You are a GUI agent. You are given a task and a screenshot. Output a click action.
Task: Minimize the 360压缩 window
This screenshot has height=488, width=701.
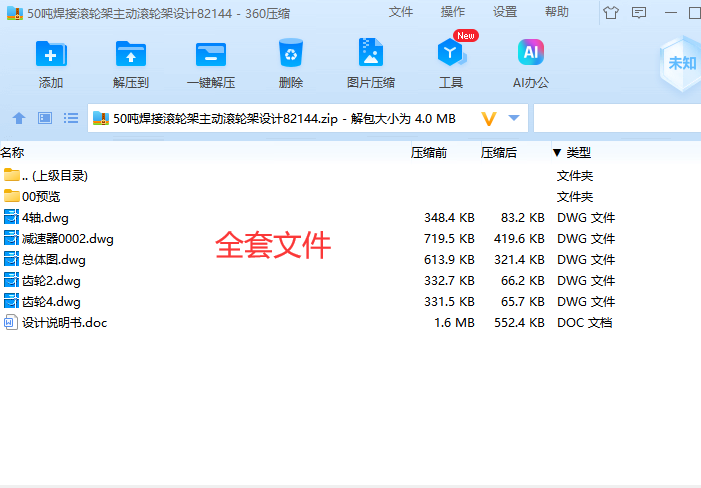(671, 13)
